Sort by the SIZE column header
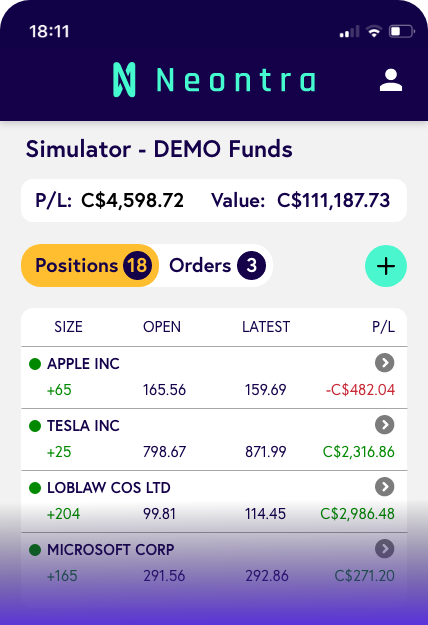 [x=69, y=327]
